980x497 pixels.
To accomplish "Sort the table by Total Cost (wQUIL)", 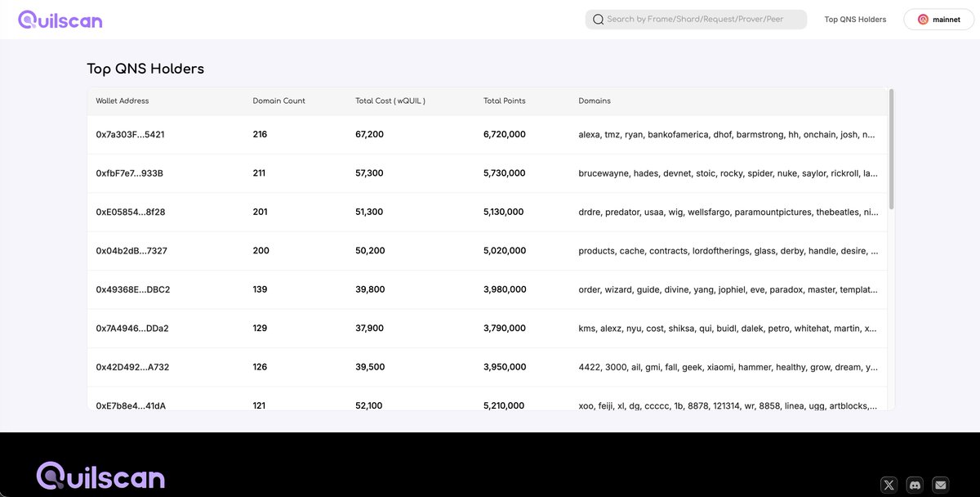I will (388, 101).
